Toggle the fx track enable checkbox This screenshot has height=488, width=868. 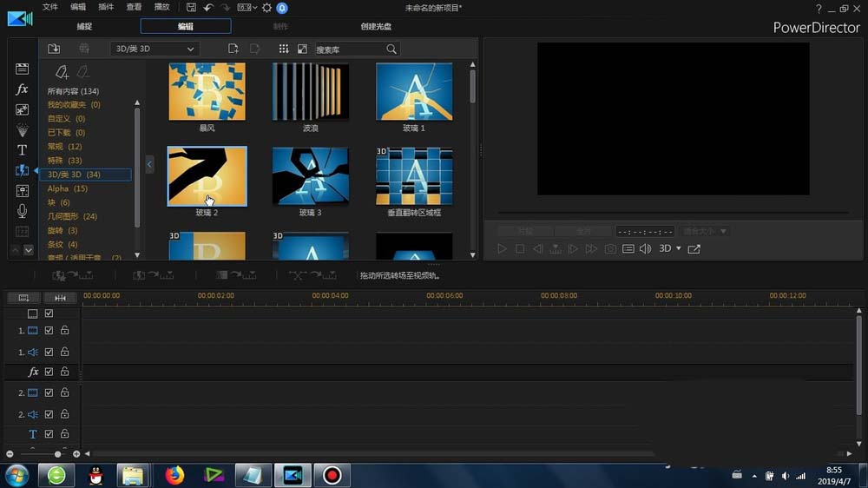click(49, 372)
